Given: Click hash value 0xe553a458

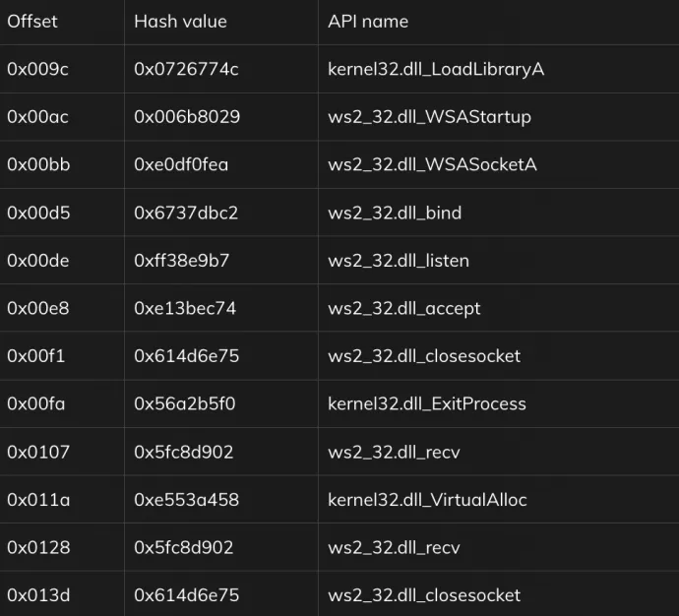Looking at the screenshot, I should pyautogui.click(x=186, y=499).
